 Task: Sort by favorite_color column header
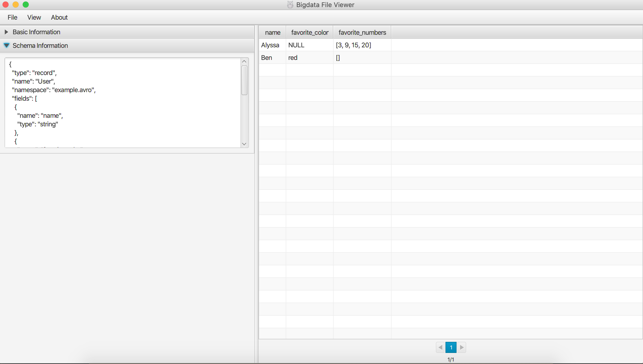pos(310,32)
